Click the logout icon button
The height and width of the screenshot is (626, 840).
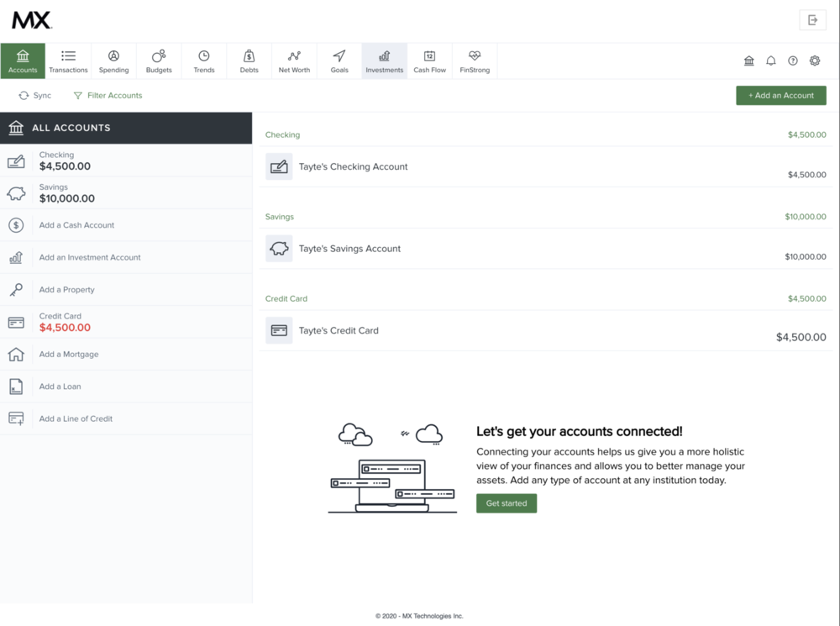click(x=812, y=20)
